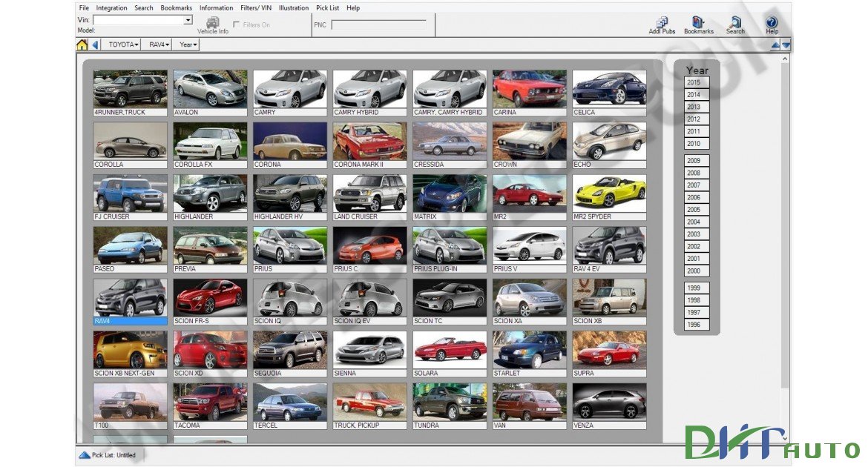Select the CROWN model thumbnail
The width and height of the screenshot is (868, 467).
click(529, 145)
